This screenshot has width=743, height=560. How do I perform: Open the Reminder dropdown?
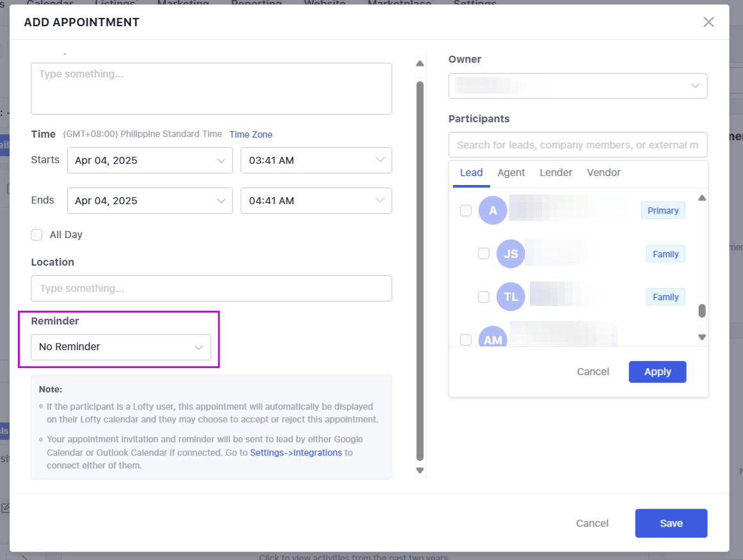click(x=121, y=347)
